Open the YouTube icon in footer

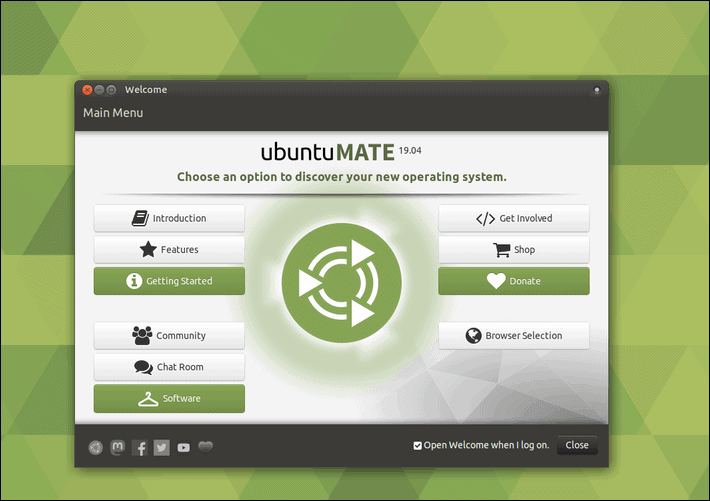[183, 448]
